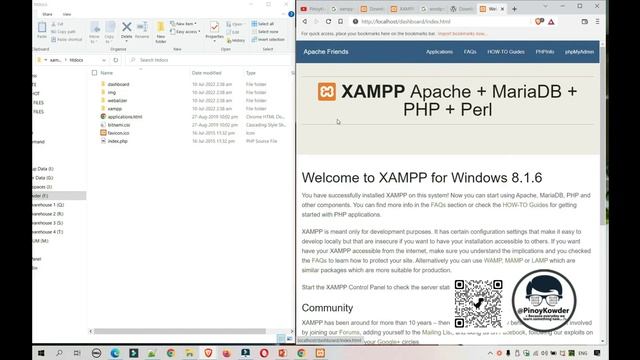Click the horizontal scrollbar in File Explorer
The height and width of the screenshot is (360, 640).
click(x=180, y=331)
